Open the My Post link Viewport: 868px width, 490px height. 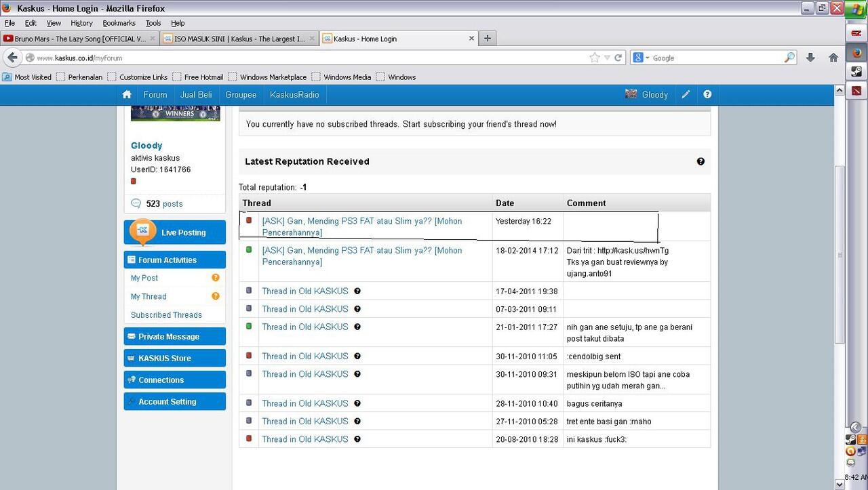[x=144, y=278]
